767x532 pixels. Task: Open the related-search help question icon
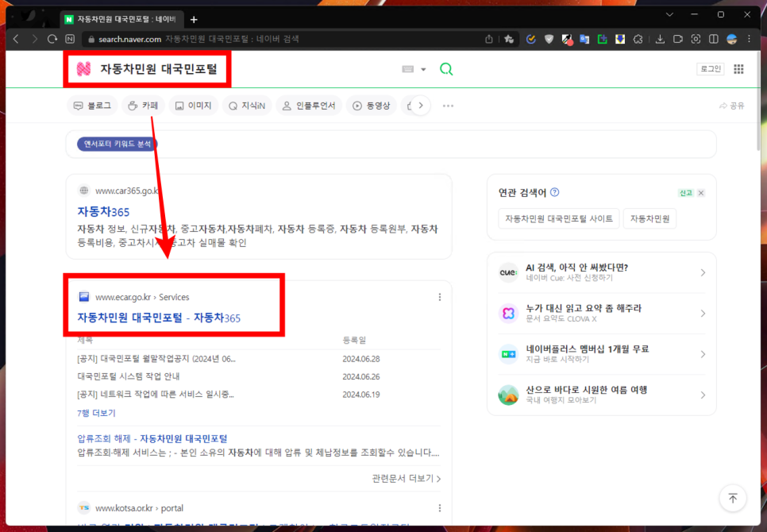pos(554,192)
